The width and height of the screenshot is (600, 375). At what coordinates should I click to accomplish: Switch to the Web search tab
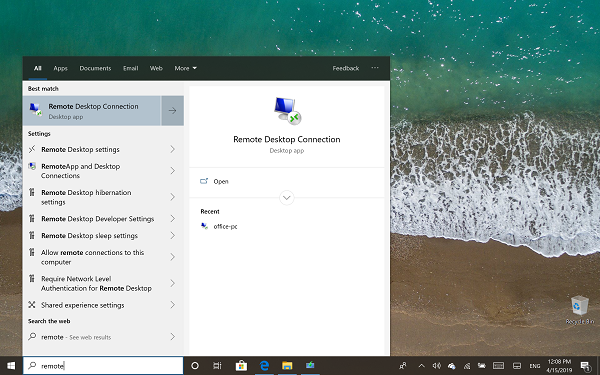[156, 68]
